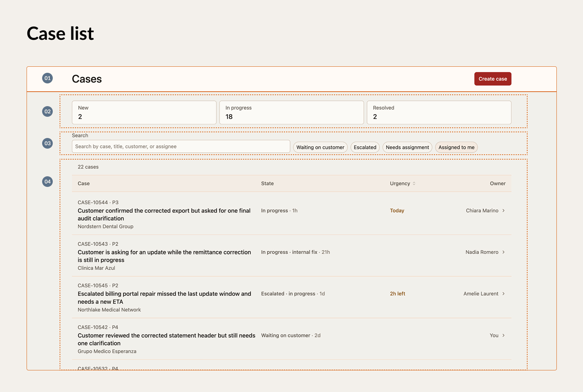Click customer name Clinica Mar Azul
Screen dimensions: 583x392
coord(96,268)
